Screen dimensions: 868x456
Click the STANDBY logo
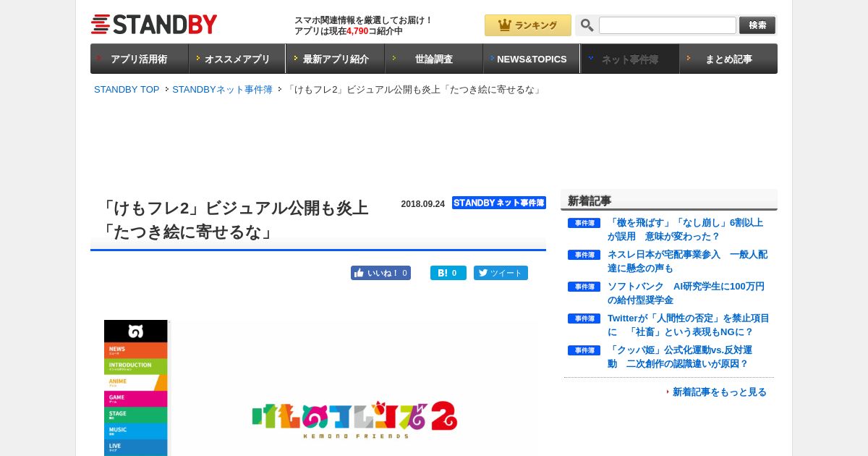click(153, 25)
